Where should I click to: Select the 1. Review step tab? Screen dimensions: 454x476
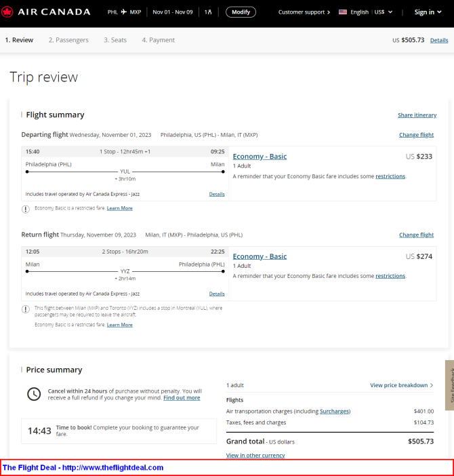pyautogui.click(x=19, y=40)
